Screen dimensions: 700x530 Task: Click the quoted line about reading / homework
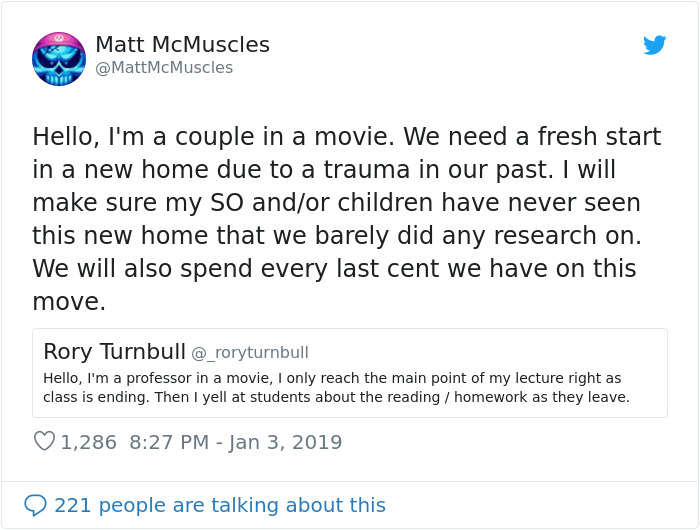point(336,397)
